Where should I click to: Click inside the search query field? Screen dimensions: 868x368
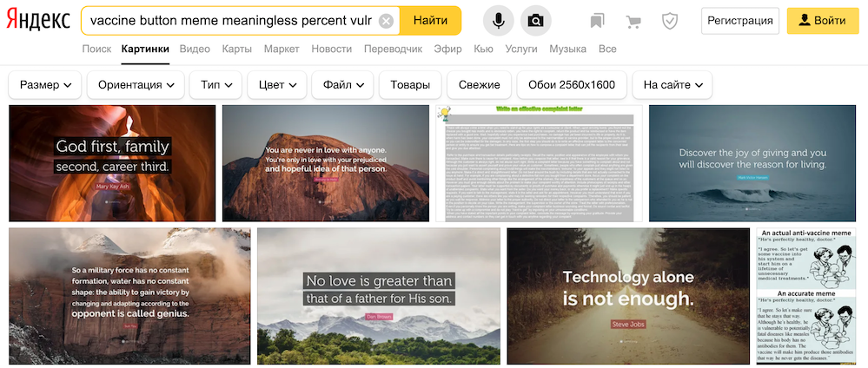point(231,21)
